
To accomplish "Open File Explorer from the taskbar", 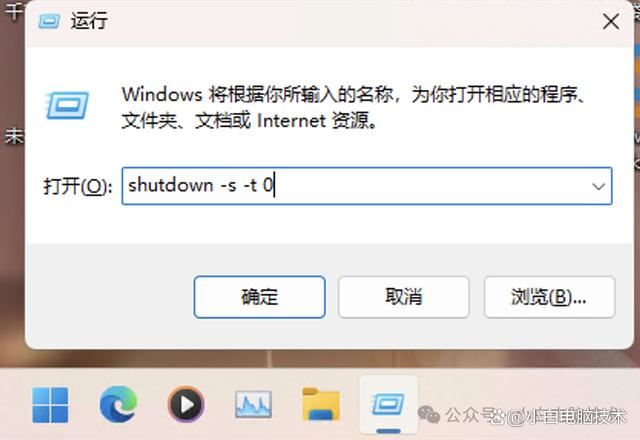I will tap(321, 404).
